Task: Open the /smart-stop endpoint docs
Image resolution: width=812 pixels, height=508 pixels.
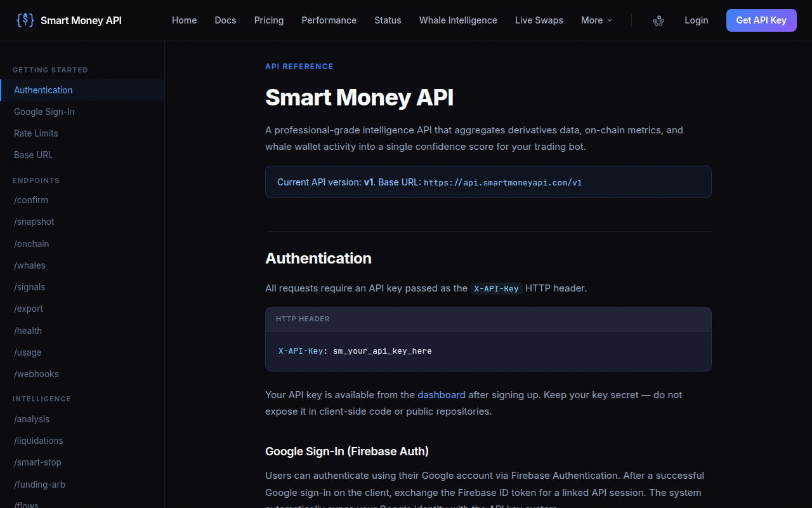Action: 82,462
